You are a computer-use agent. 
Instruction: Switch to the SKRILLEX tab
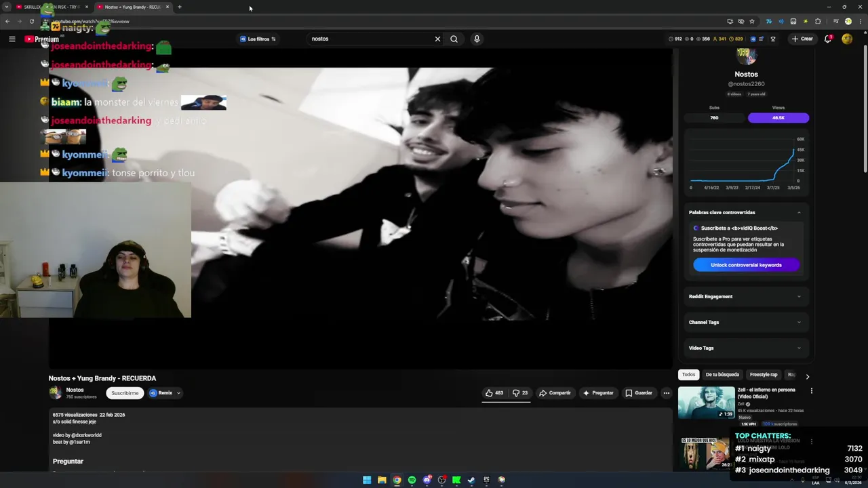tap(52, 7)
